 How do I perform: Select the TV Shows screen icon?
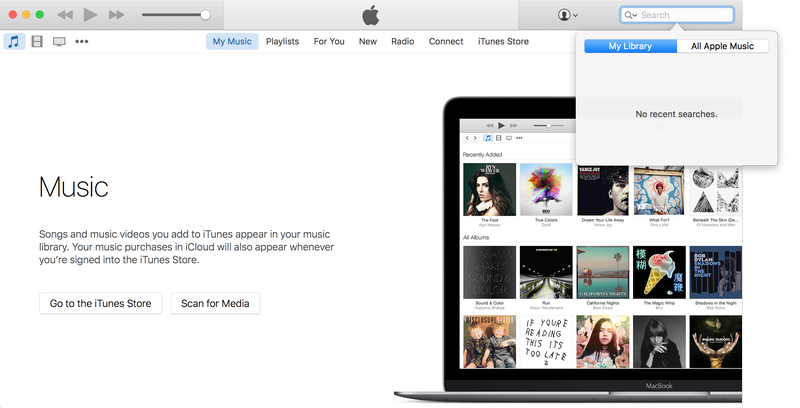(59, 41)
